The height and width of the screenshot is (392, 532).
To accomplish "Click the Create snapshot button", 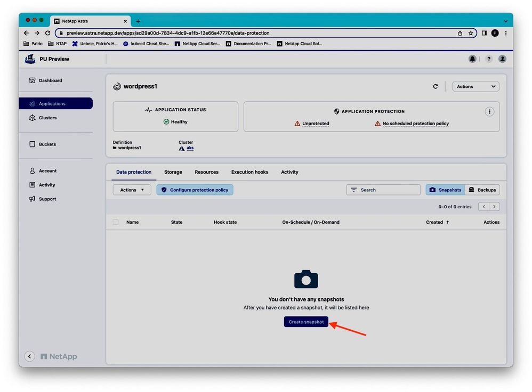I will click(306, 322).
